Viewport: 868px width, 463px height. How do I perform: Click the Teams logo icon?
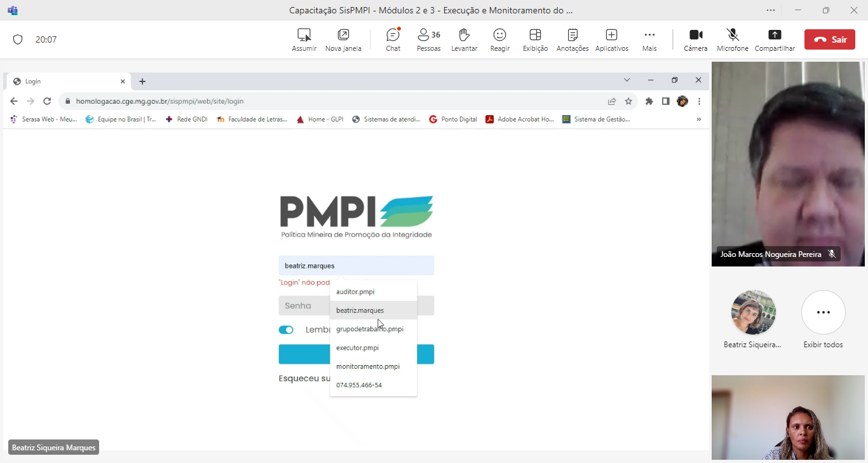[x=13, y=10]
